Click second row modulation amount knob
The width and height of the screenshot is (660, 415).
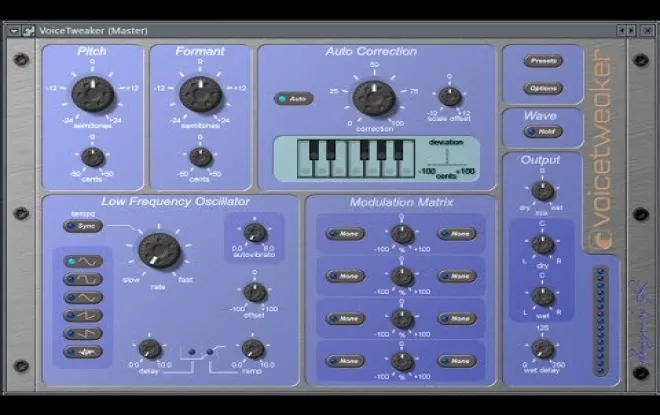coord(402,277)
